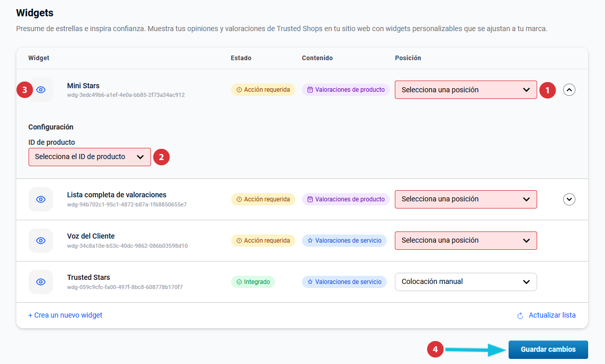Toggle preview eye for Voz del Cliente
605x364 pixels.
tap(41, 241)
